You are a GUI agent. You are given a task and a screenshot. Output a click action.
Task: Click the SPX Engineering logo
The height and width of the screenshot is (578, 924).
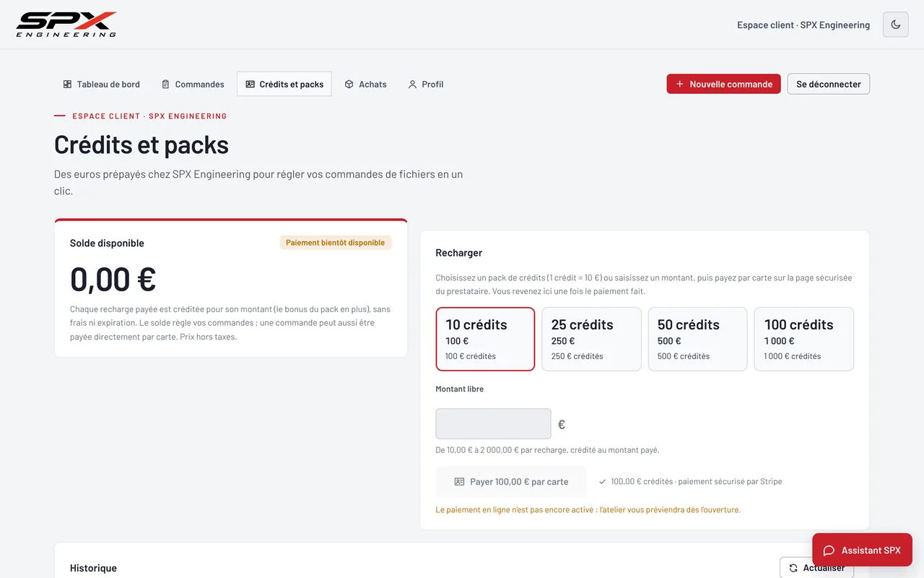tap(66, 25)
